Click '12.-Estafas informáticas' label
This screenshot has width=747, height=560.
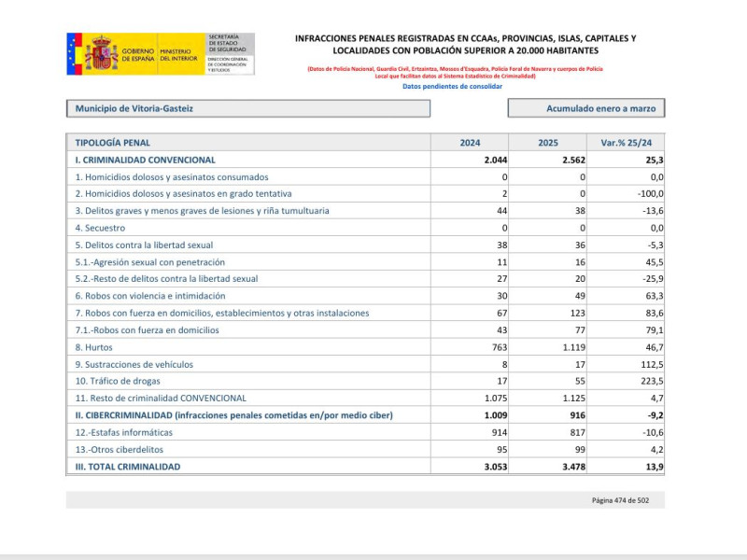(124, 433)
